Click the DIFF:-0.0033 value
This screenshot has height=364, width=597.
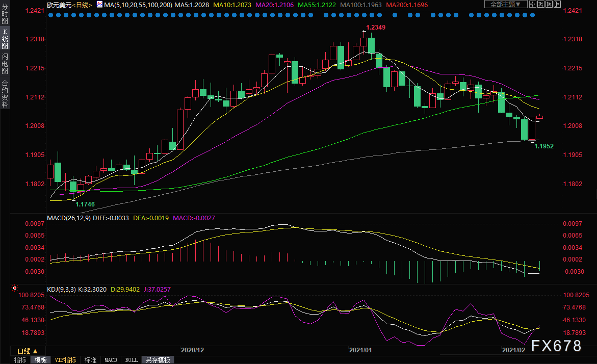point(111,218)
